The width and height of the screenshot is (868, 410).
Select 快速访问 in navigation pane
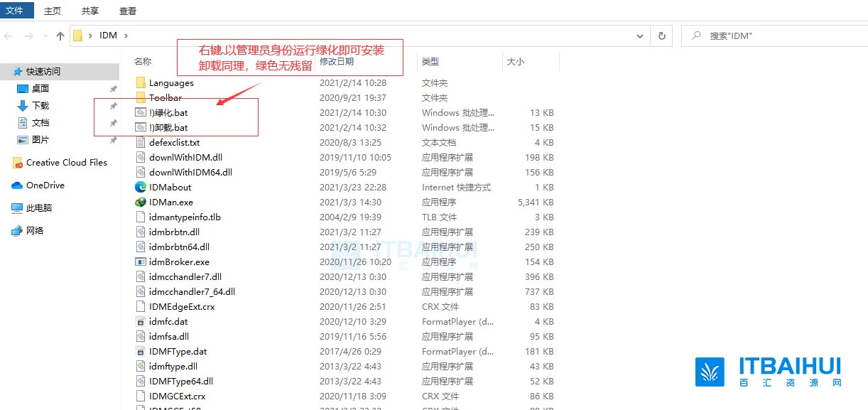pyautogui.click(x=43, y=72)
